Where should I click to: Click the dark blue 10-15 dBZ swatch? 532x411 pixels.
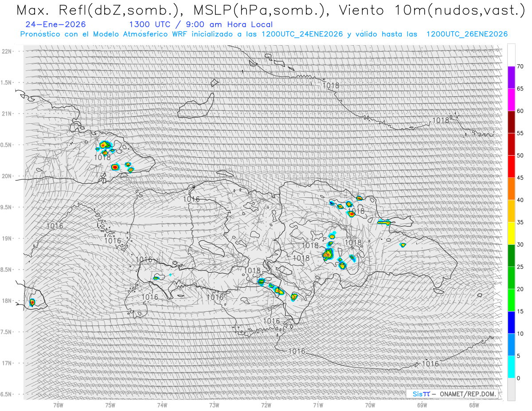coord(511,322)
